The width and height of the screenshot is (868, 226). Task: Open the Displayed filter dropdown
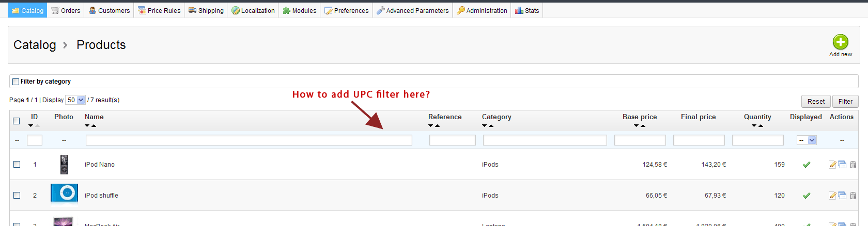(x=807, y=140)
